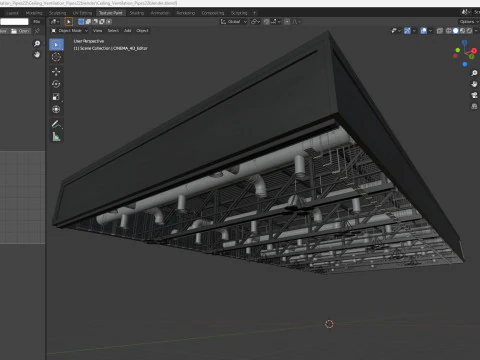The image size is (480, 360).
Task: Add a new workspace with plus button
Action: pyautogui.click(x=255, y=13)
